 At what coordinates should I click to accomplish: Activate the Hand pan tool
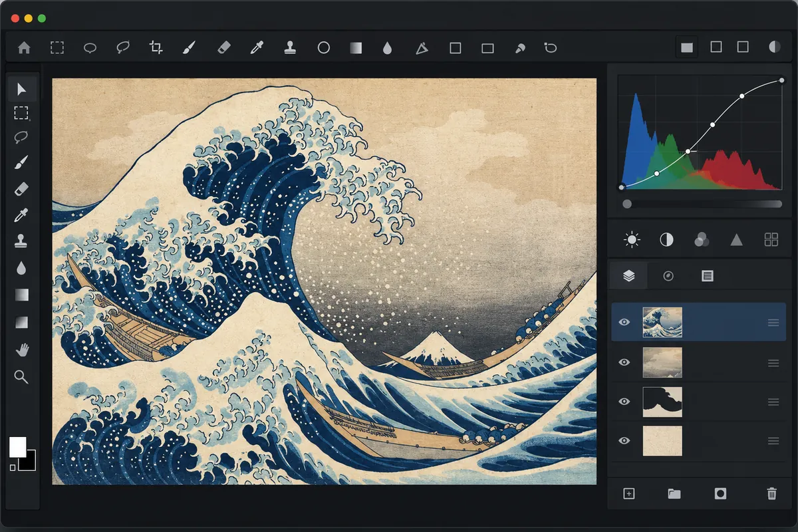[22, 349]
